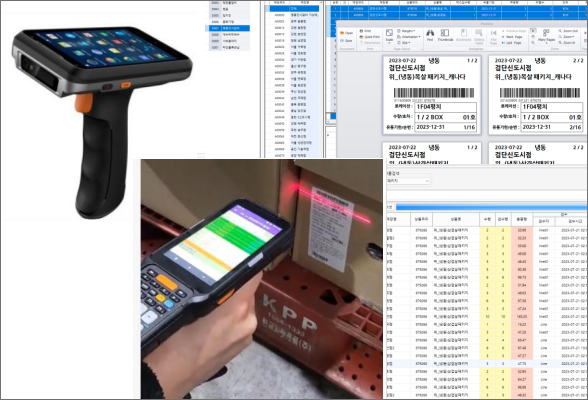Click Previous Page in preview ribbon

[x=514, y=31]
